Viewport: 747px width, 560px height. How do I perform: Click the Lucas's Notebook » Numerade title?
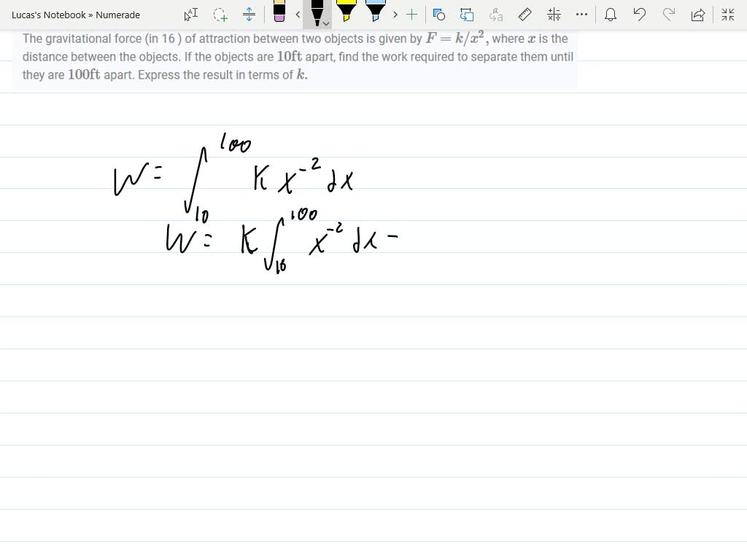tap(76, 15)
